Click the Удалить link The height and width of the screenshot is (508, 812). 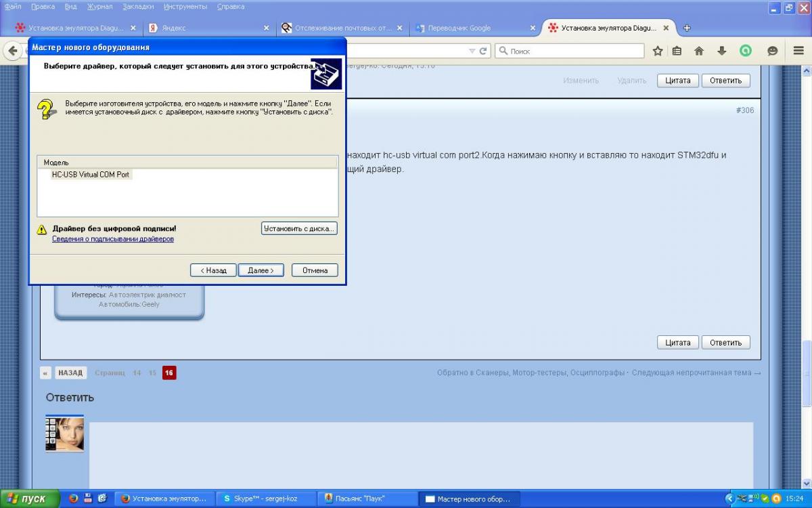pos(631,81)
